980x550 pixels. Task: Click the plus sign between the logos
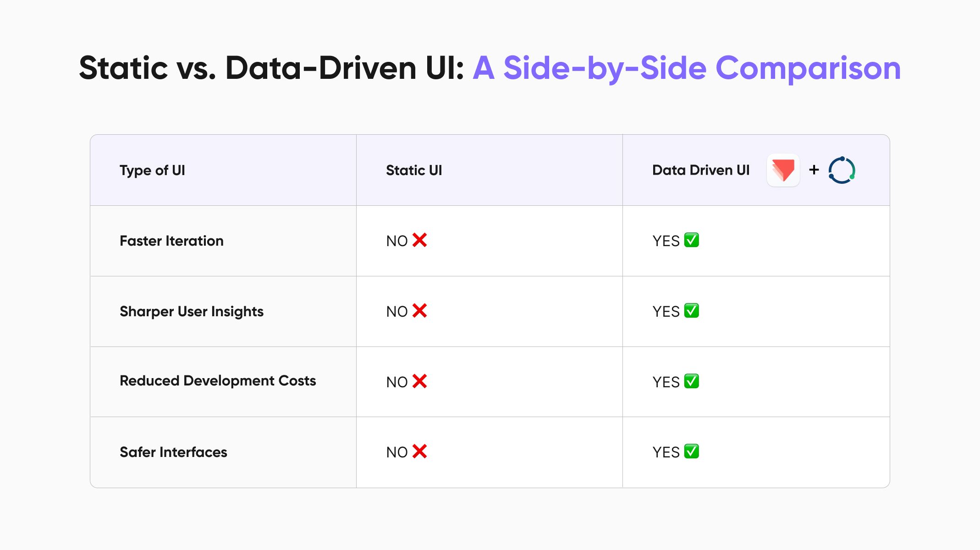coord(814,170)
